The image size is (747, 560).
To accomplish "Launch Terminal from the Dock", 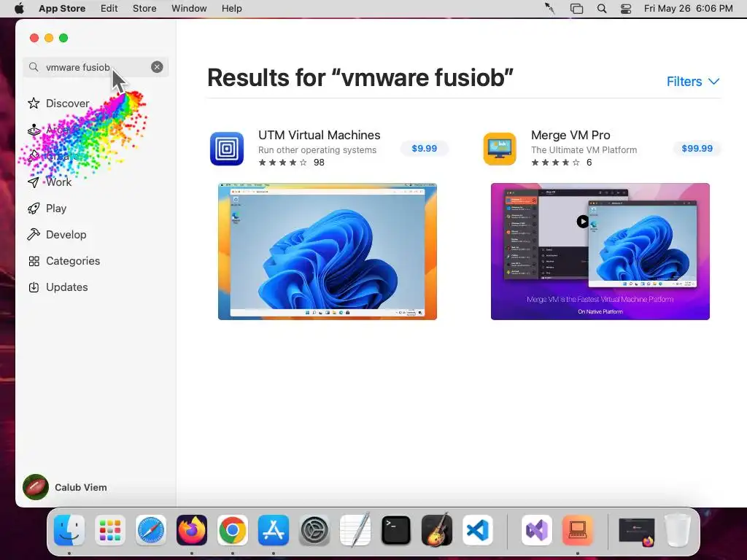I will click(x=396, y=530).
